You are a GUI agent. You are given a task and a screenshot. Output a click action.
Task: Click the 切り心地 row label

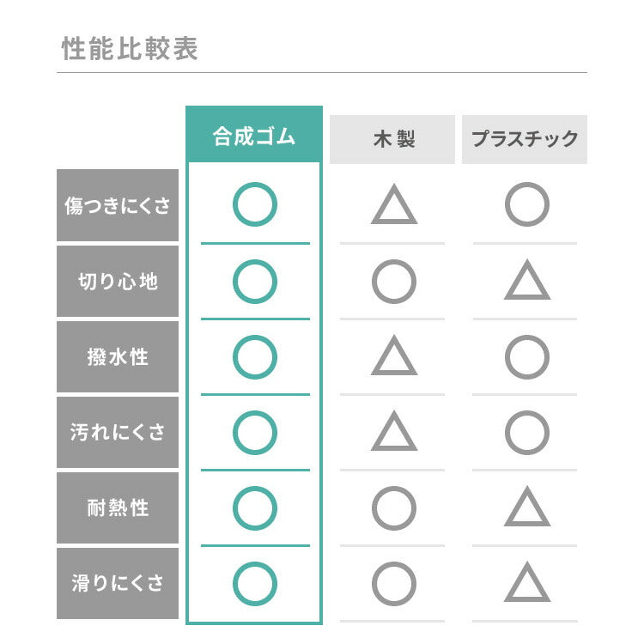pos(118,281)
